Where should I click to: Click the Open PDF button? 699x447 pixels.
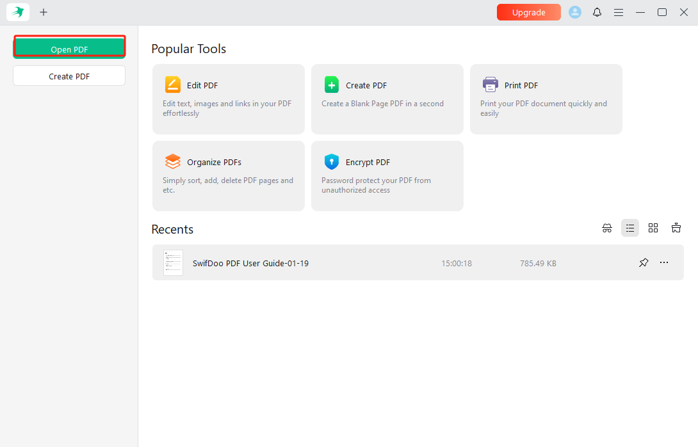click(69, 48)
